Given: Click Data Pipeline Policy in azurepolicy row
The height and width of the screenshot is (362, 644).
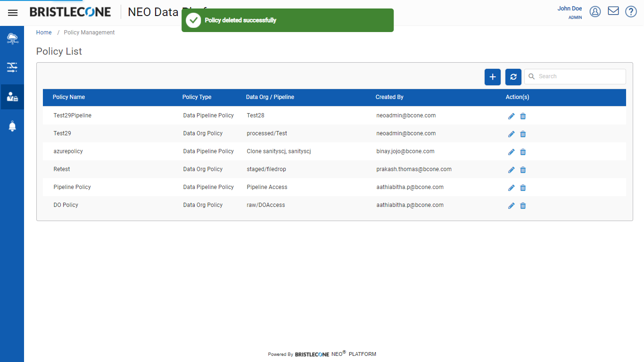Looking at the screenshot, I should coord(208,151).
